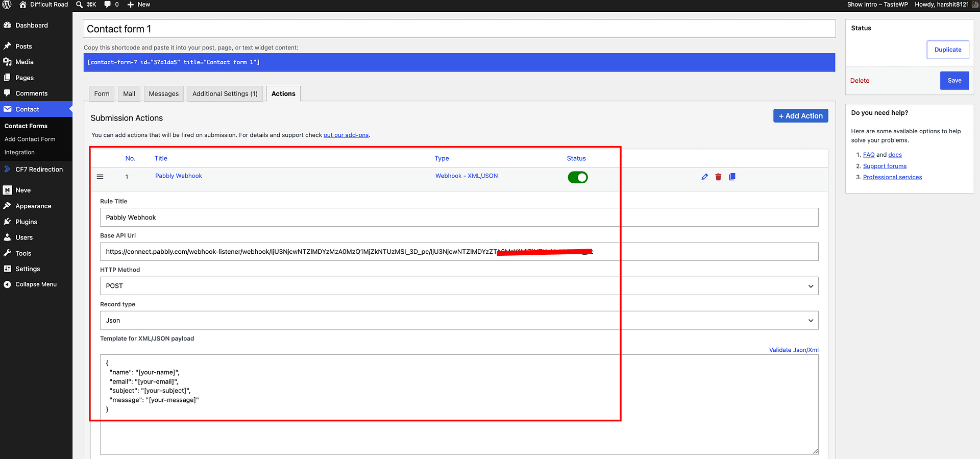Click the Base API Url input field
Screen dimensions: 980x459
point(459,252)
